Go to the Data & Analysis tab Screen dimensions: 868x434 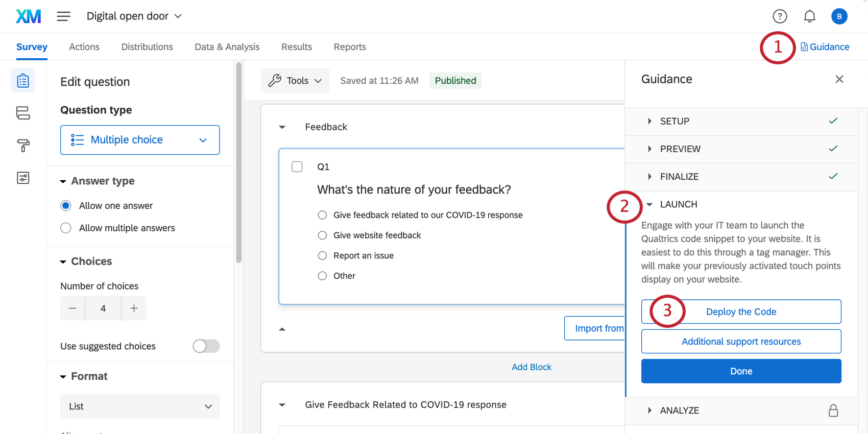pos(227,47)
